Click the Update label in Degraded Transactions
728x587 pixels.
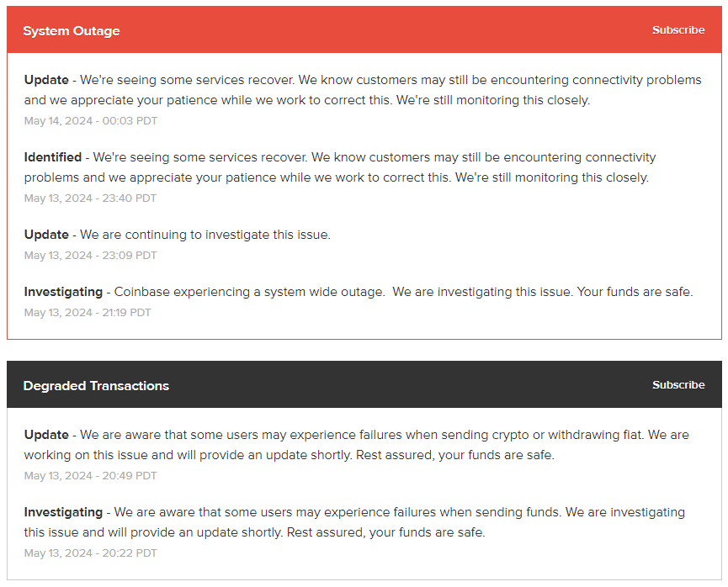46,435
